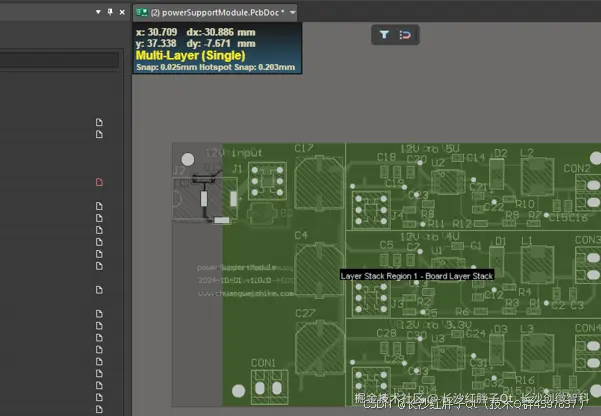Click the R16 designator label
Image resolution: width=601 pixels, height=416 pixels.
pos(525,380)
